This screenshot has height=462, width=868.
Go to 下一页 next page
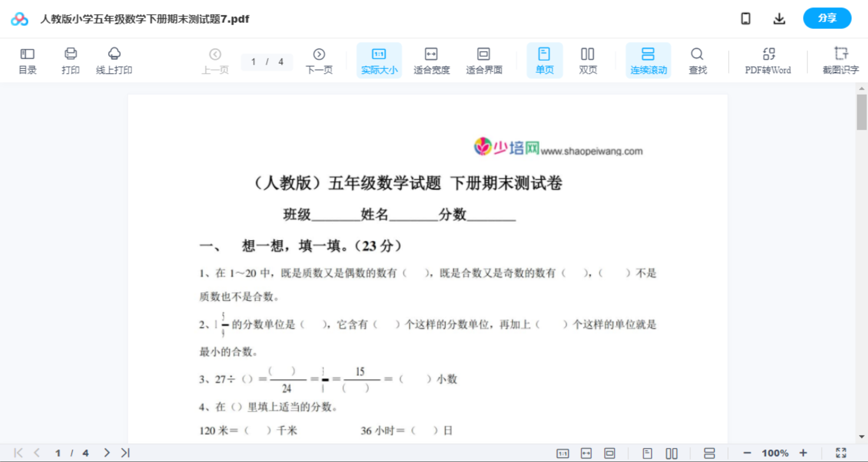pos(319,60)
